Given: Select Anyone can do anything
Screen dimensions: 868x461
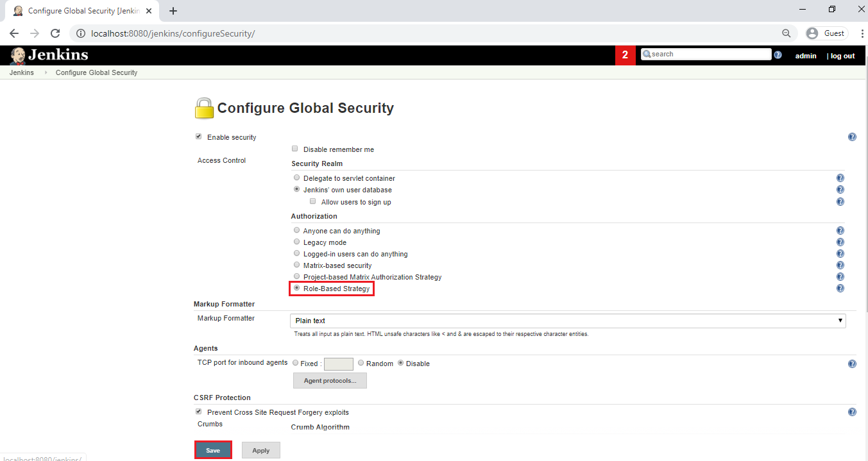Looking at the screenshot, I should coord(296,230).
